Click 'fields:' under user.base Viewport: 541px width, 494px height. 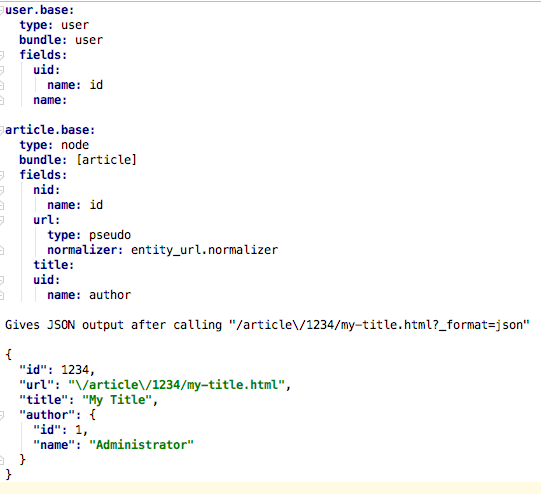click(43, 55)
